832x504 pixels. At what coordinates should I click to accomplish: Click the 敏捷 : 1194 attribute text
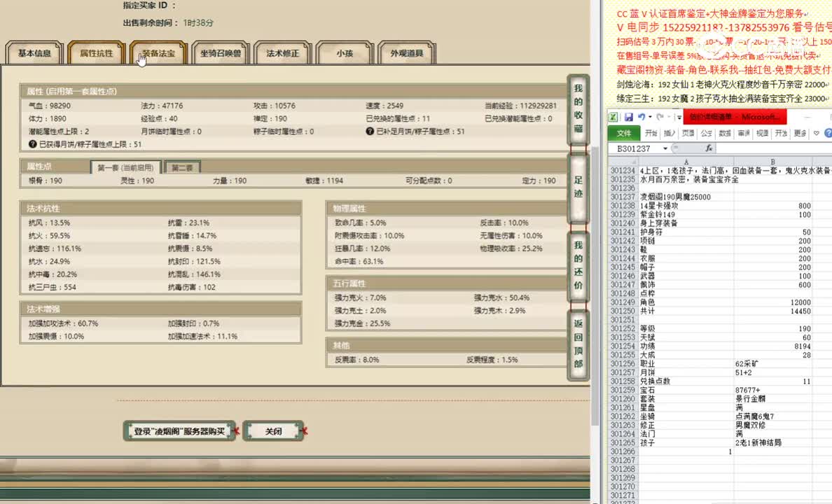point(324,181)
